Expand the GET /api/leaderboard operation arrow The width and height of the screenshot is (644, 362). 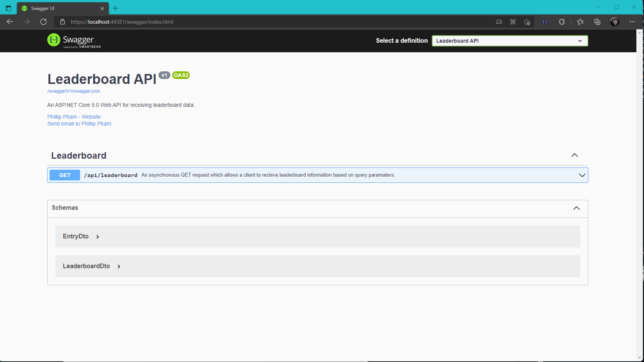coord(582,175)
